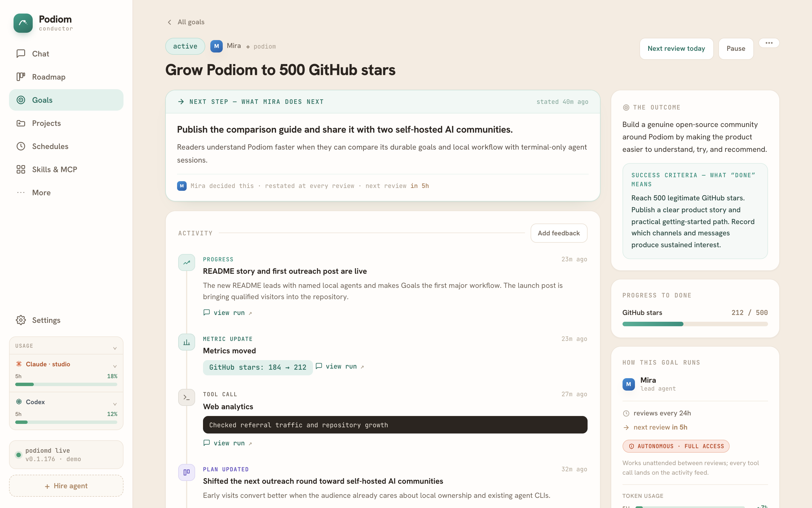Click the Projects folder icon

tap(21, 123)
